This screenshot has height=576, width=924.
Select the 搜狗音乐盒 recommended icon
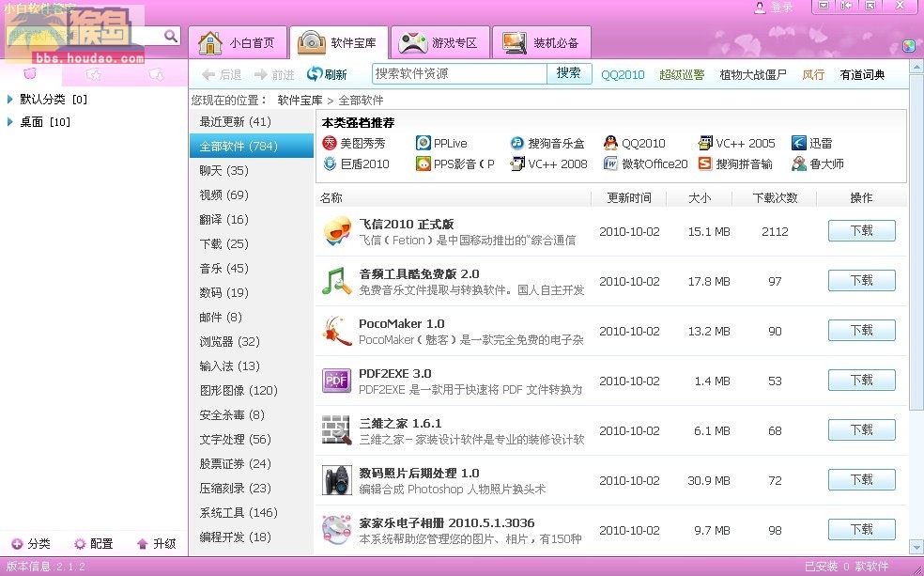coord(516,143)
